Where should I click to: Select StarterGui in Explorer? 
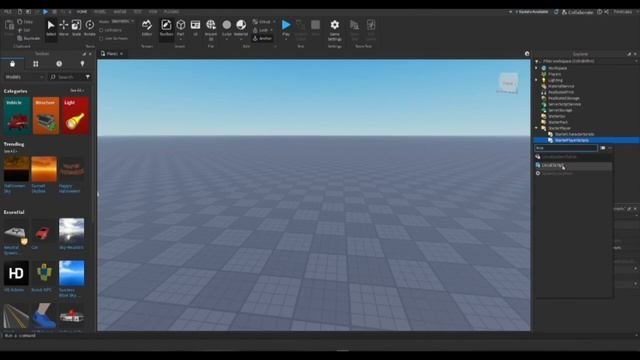[x=557, y=116]
